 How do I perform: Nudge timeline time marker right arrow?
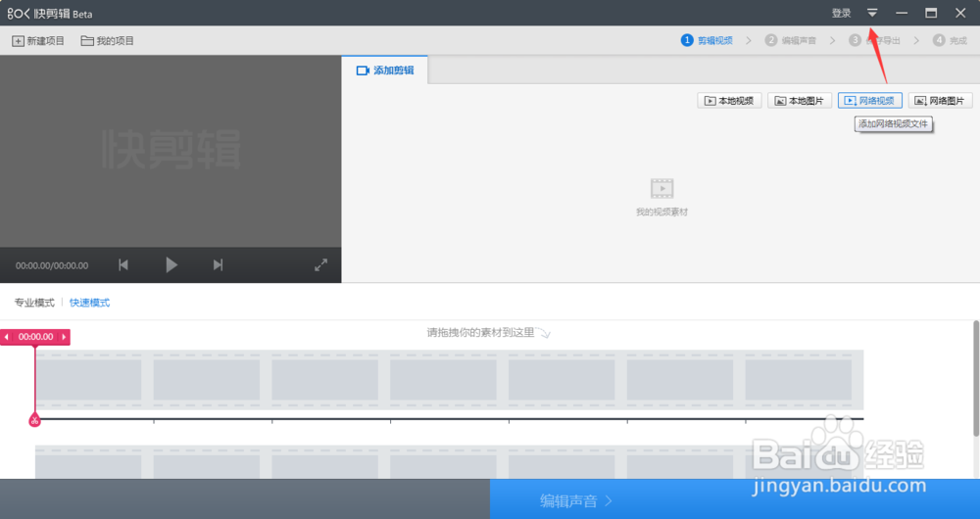64,337
